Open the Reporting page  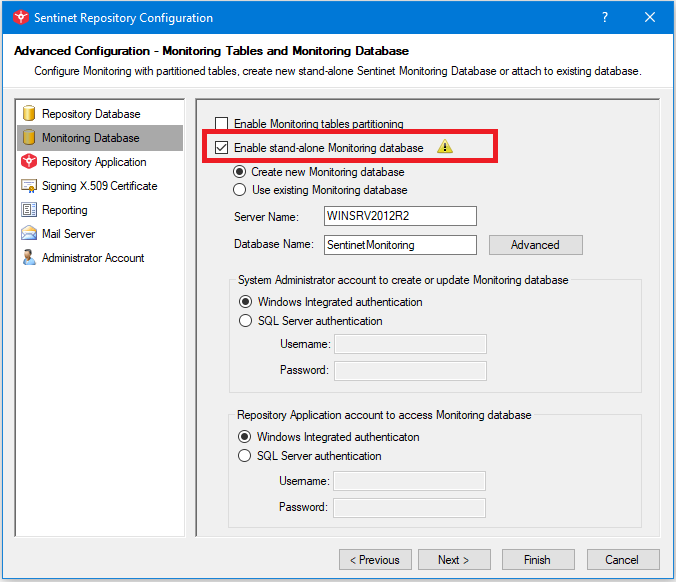(100, 210)
